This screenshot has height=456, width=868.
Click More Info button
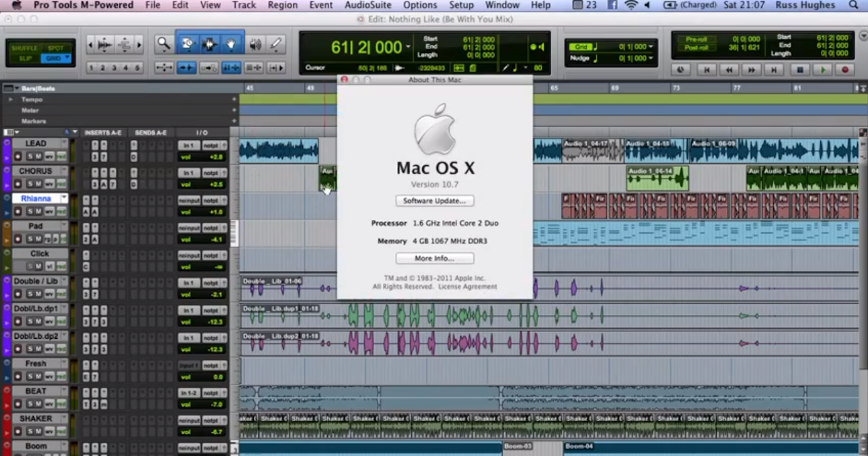click(x=435, y=258)
